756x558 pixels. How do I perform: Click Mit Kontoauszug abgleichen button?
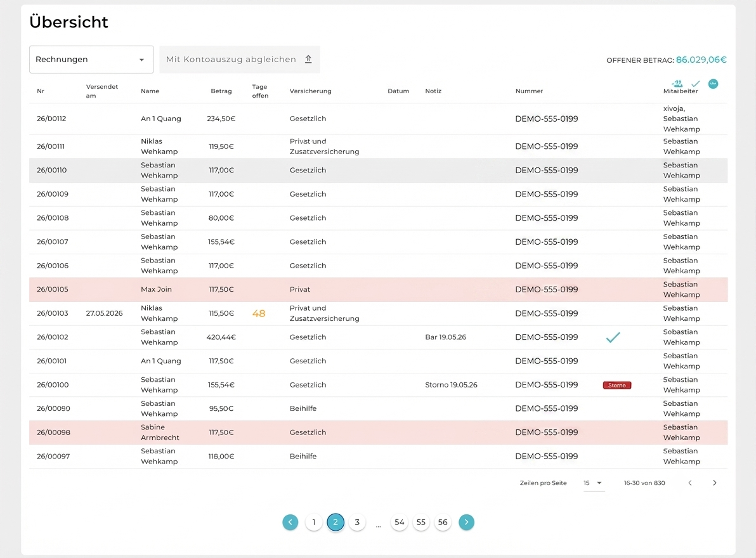240,60
